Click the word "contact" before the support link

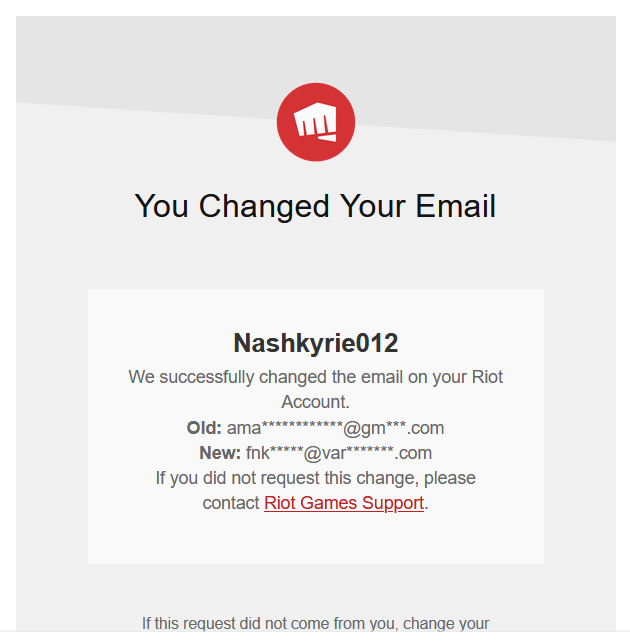[x=231, y=503]
